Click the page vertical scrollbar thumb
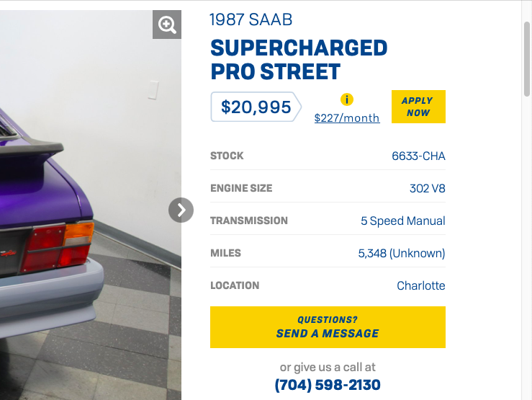The height and width of the screenshot is (400, 532). [x=527, y=58]
